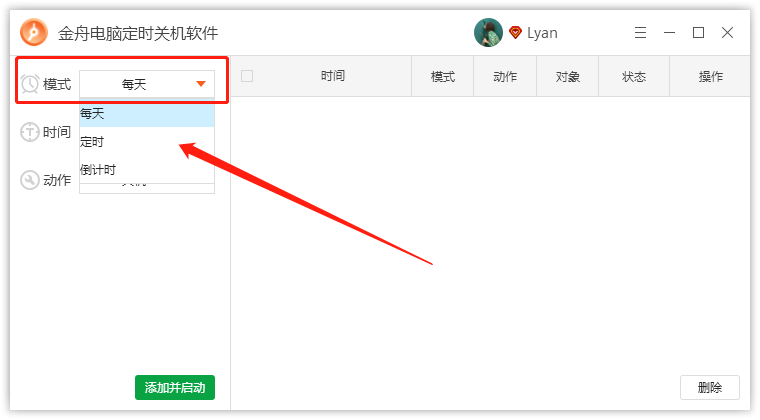Pick 倒计时 countdown option

click(x=147, y=170)
